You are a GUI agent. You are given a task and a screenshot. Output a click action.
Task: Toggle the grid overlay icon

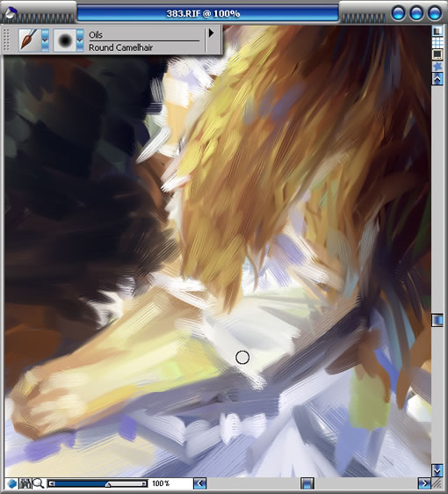point(437,42)
